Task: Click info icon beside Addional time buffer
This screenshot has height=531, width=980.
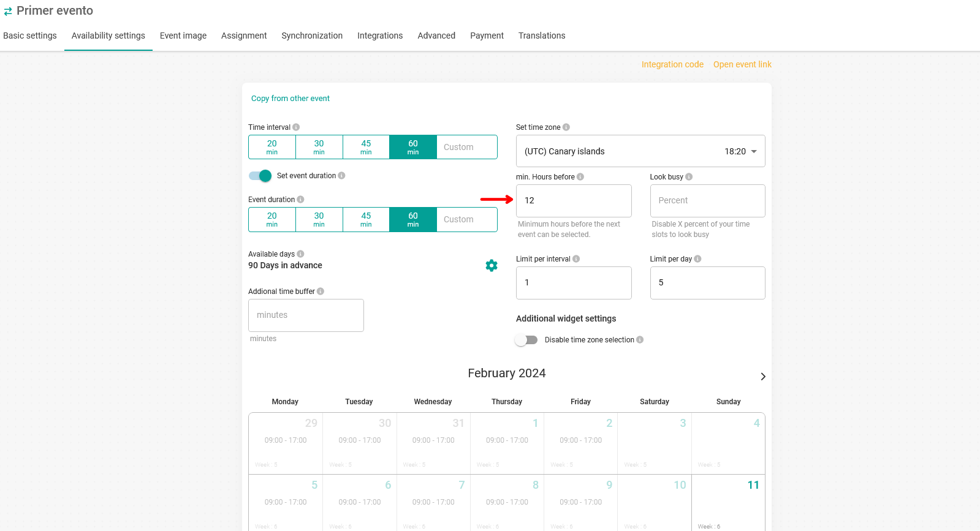Action: tap(321, 292)
